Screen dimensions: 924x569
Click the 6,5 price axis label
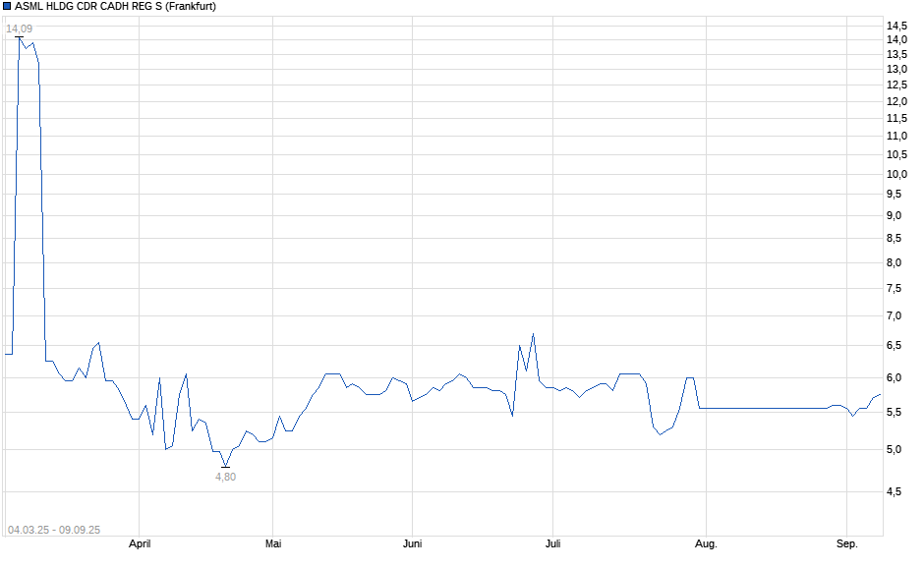894,345
